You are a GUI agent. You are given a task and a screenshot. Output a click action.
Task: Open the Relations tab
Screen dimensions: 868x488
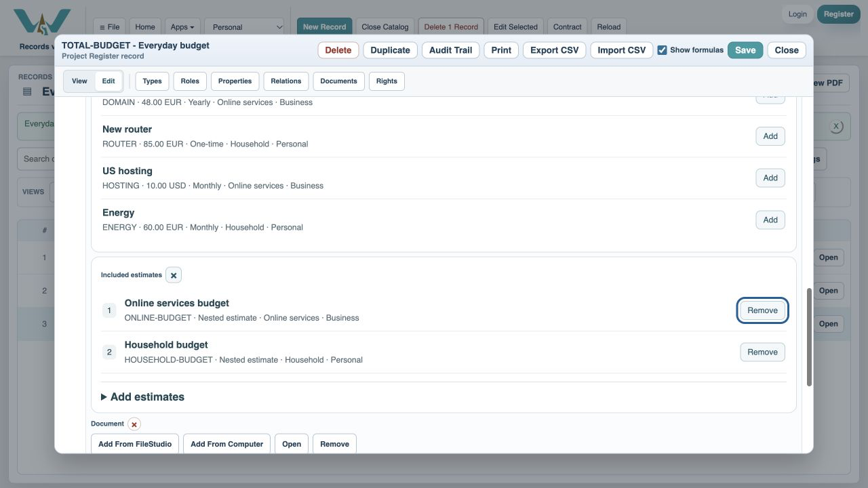click(x=286, y=81)
